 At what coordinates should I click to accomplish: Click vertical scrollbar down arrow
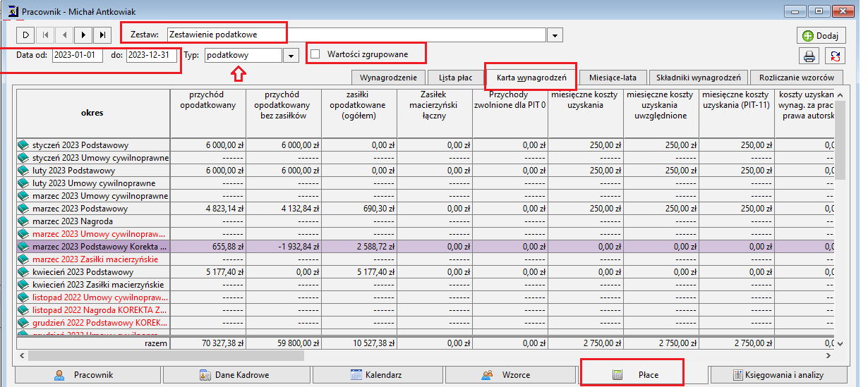840,344
